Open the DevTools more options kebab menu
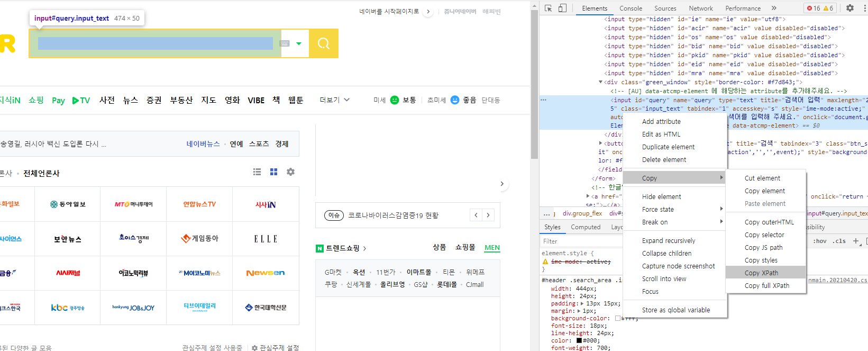 click(864, 8)
